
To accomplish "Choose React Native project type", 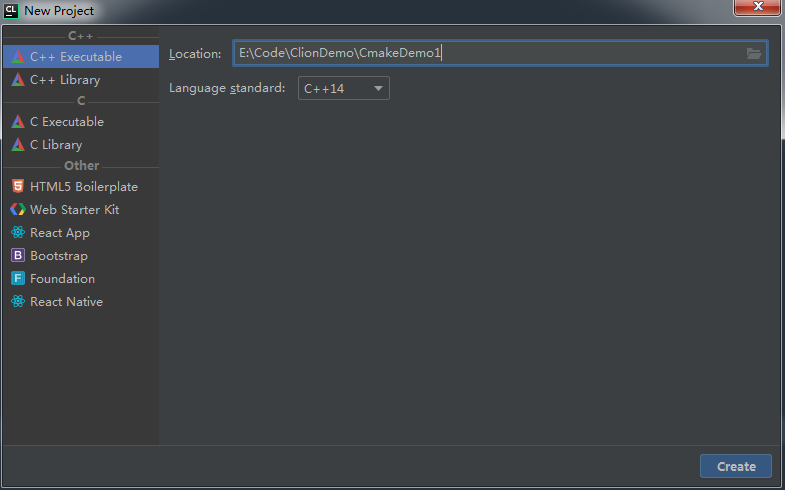I will 81,302.
